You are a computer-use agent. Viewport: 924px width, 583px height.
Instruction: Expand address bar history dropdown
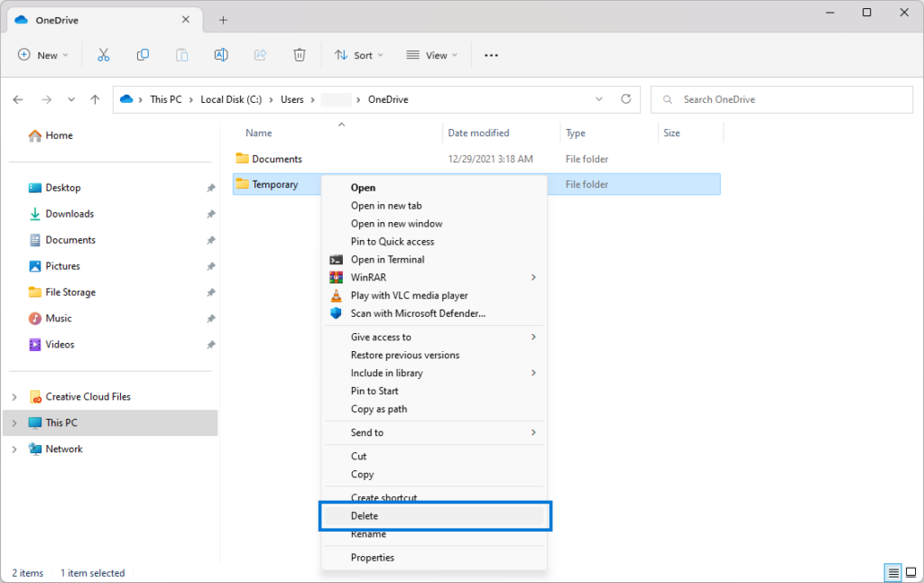click(599, 99)
